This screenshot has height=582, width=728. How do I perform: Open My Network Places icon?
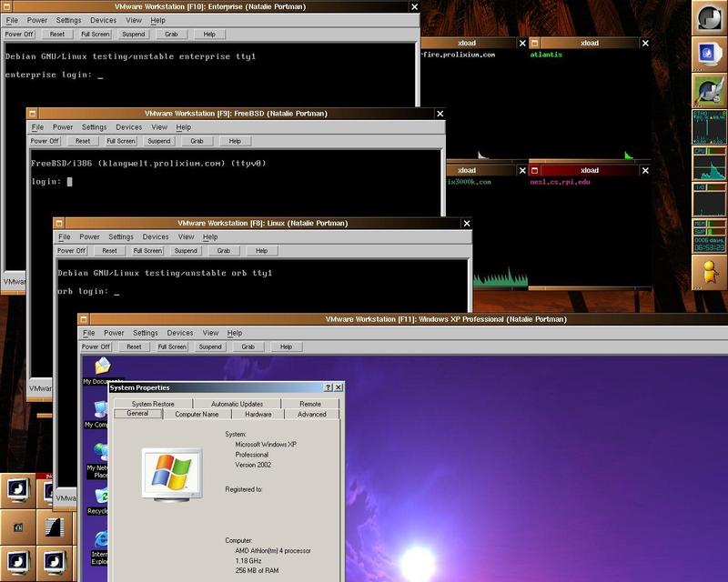(x=96, y=455)
